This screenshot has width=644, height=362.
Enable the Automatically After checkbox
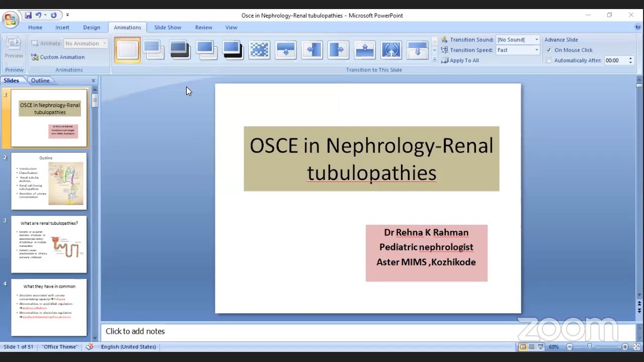pos(549,61)
